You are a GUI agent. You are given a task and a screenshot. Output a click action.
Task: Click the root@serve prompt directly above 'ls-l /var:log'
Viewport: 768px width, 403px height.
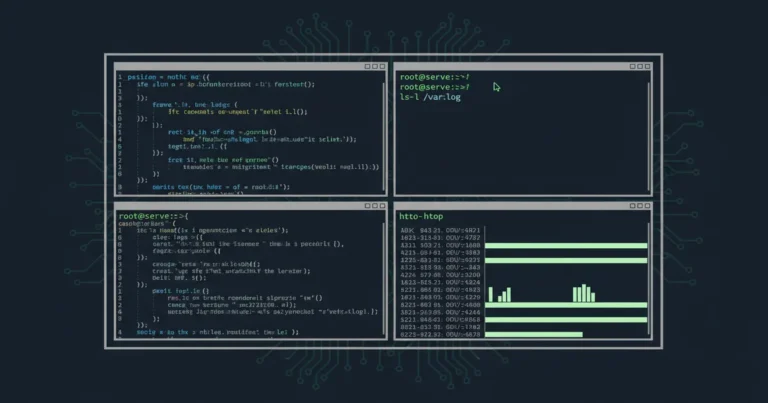434,87
